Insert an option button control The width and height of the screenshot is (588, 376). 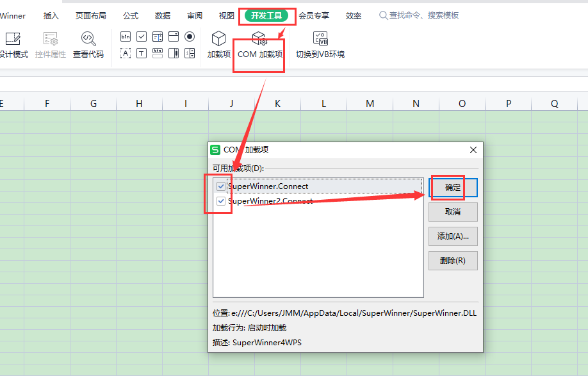(190, 37)
